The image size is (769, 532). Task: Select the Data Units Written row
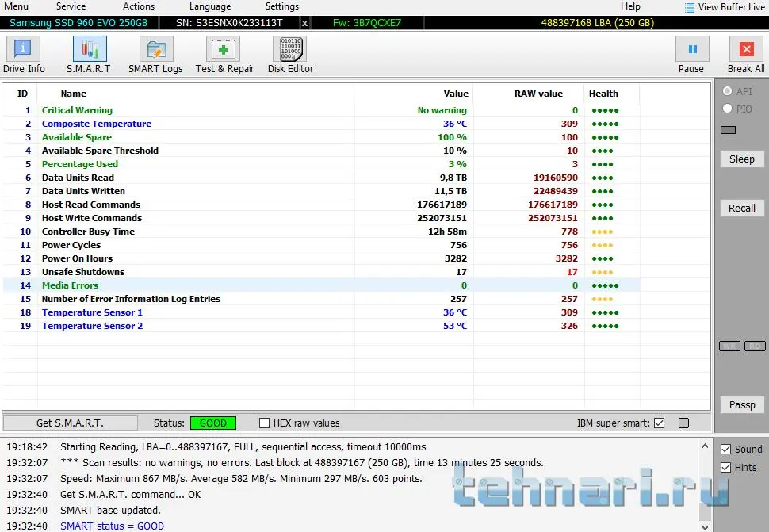[322, 191]
